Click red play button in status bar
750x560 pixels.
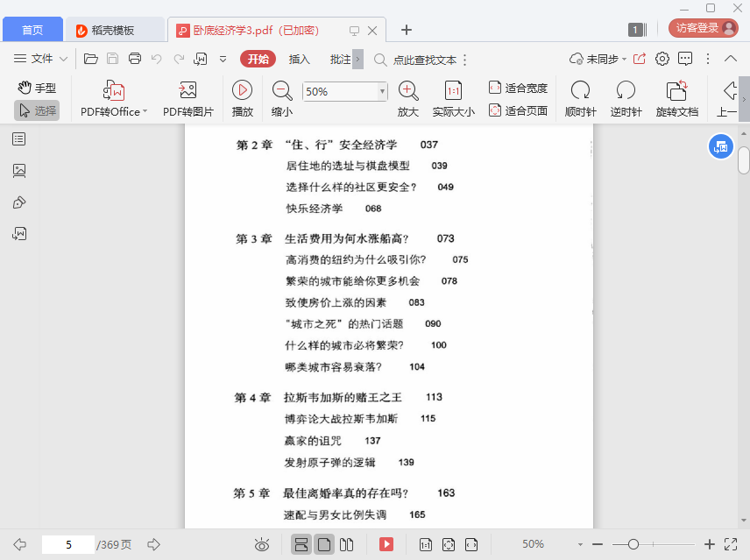point(386,544)
